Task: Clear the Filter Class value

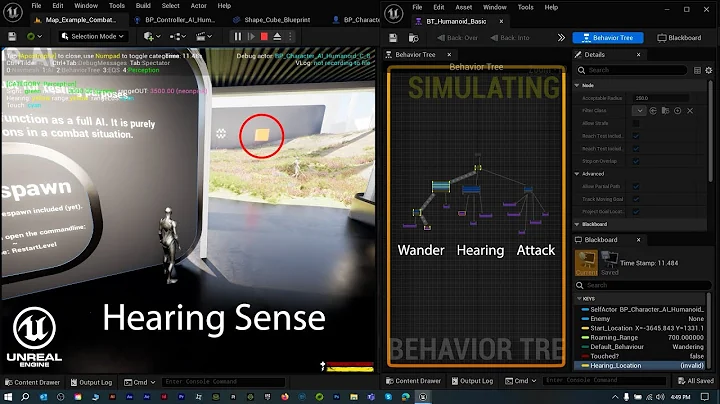Action: 690,111
